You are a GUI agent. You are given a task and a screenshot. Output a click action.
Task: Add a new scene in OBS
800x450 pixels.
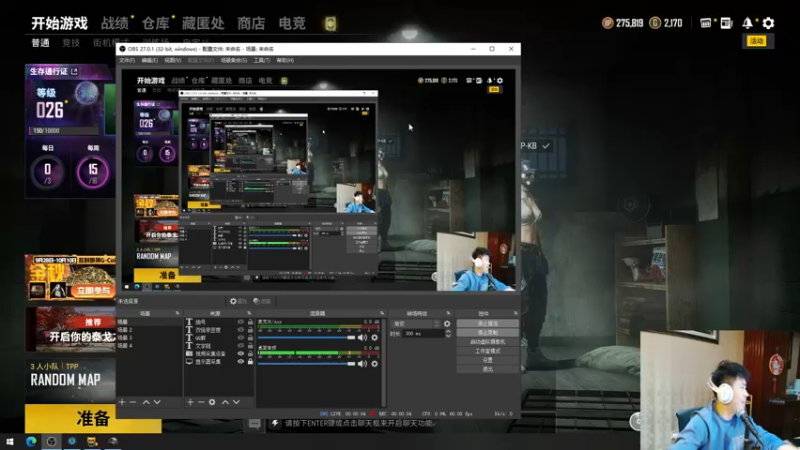click(122, 402)
